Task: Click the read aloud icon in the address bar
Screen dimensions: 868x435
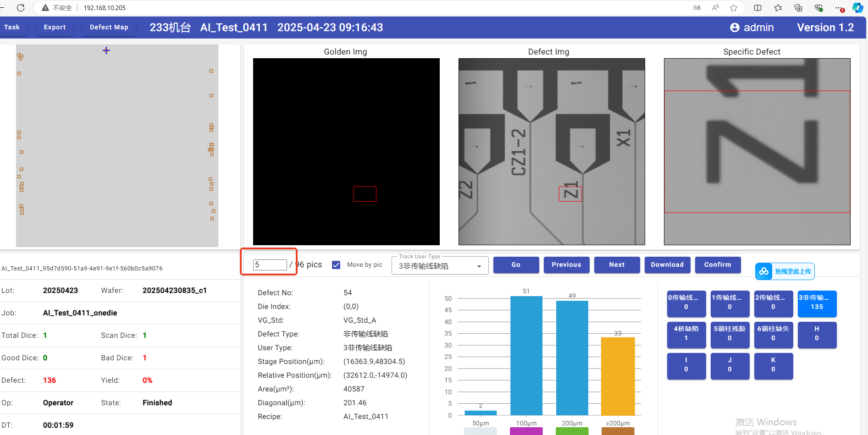Action: coord(715,8)
